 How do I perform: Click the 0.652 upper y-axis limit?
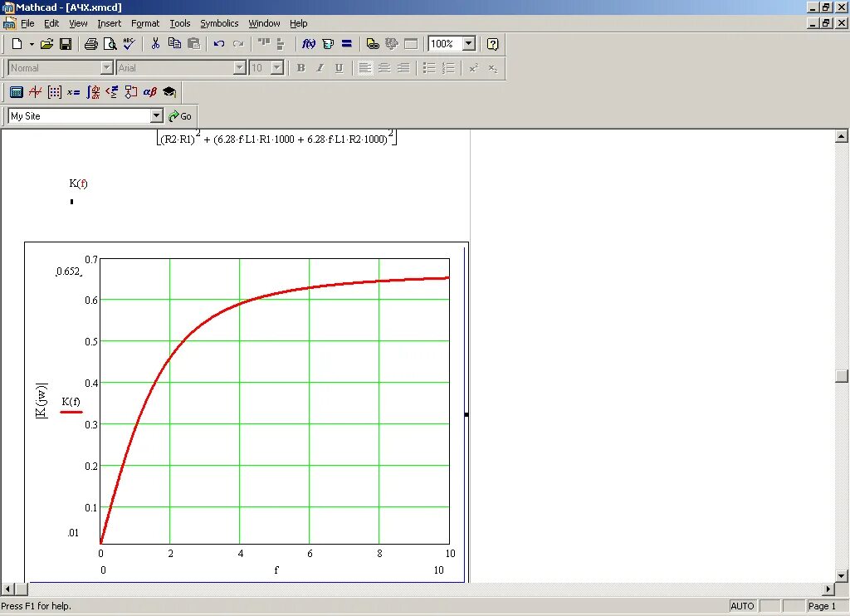click(x=68, y=271)
